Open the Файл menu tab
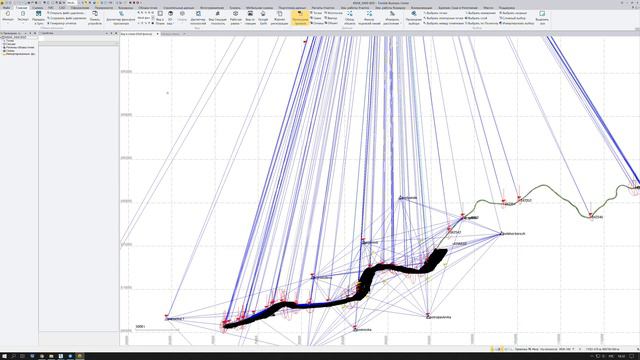The width and height of the screenshot is (640, 360). 6,8
